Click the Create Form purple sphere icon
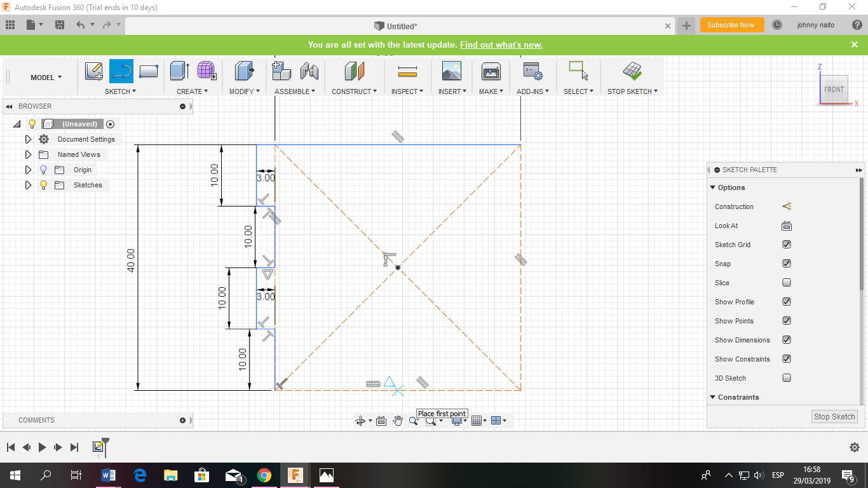This screenshot has width=868, height=488. point(207,71)
